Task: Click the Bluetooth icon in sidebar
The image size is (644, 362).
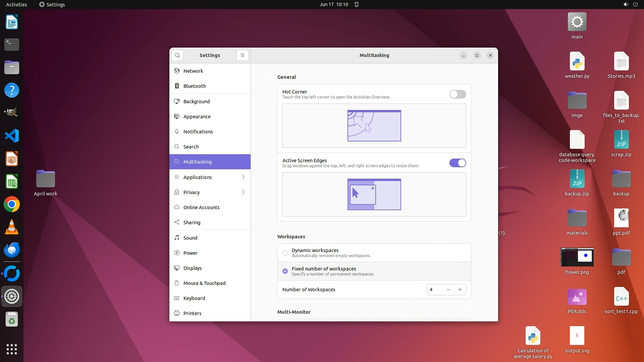Action: [177, 86]
